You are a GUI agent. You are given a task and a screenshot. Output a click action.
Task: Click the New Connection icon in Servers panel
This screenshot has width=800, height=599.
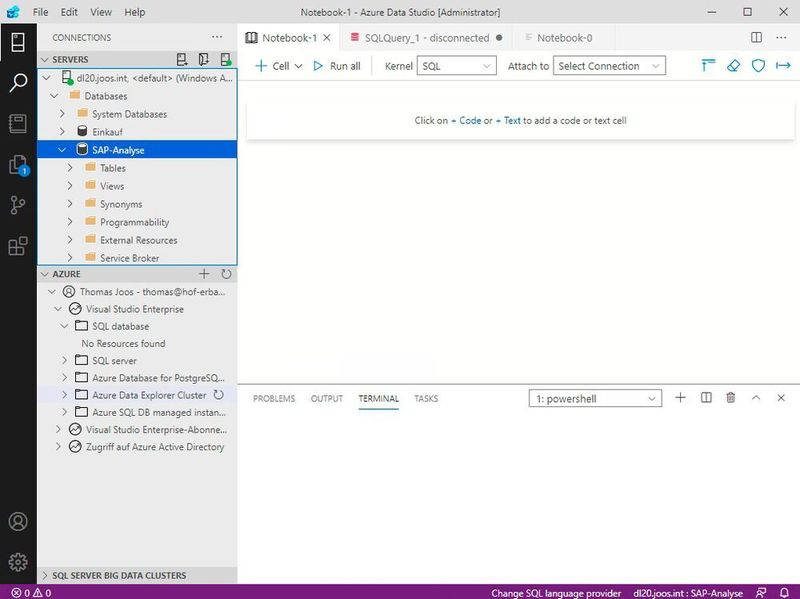click(182, 60)
